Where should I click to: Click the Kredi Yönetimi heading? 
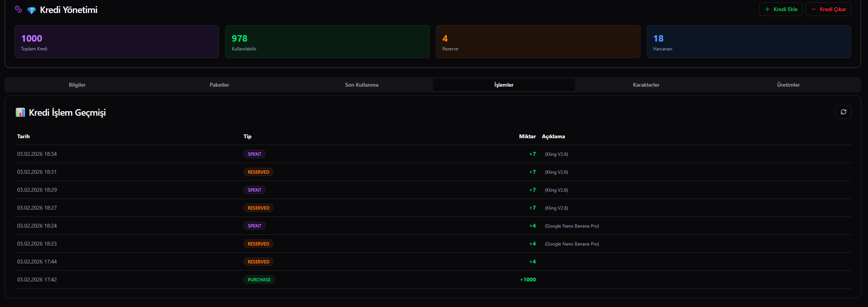coord(68,10)
